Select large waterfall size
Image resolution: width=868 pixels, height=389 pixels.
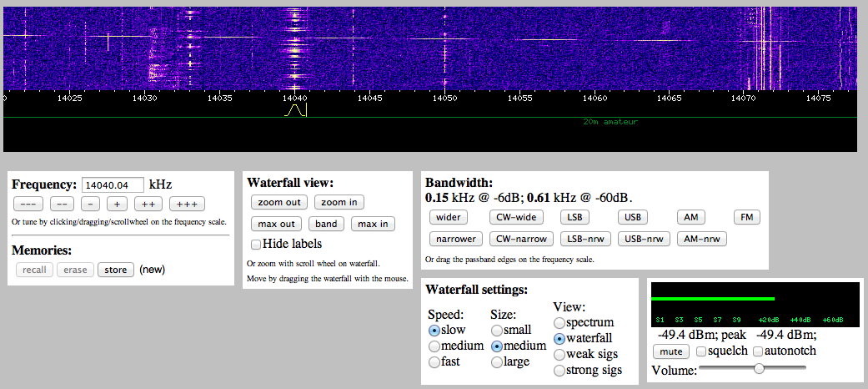coord(498,361)
